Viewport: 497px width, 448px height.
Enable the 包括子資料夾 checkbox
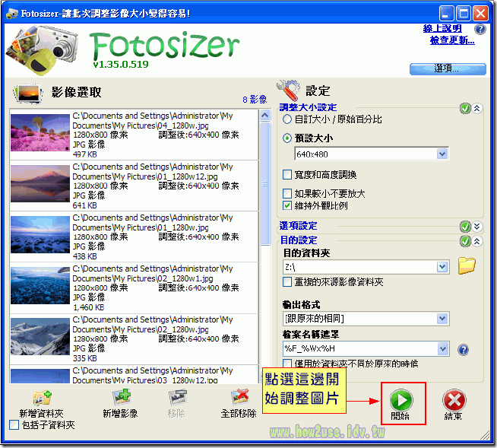14,425
